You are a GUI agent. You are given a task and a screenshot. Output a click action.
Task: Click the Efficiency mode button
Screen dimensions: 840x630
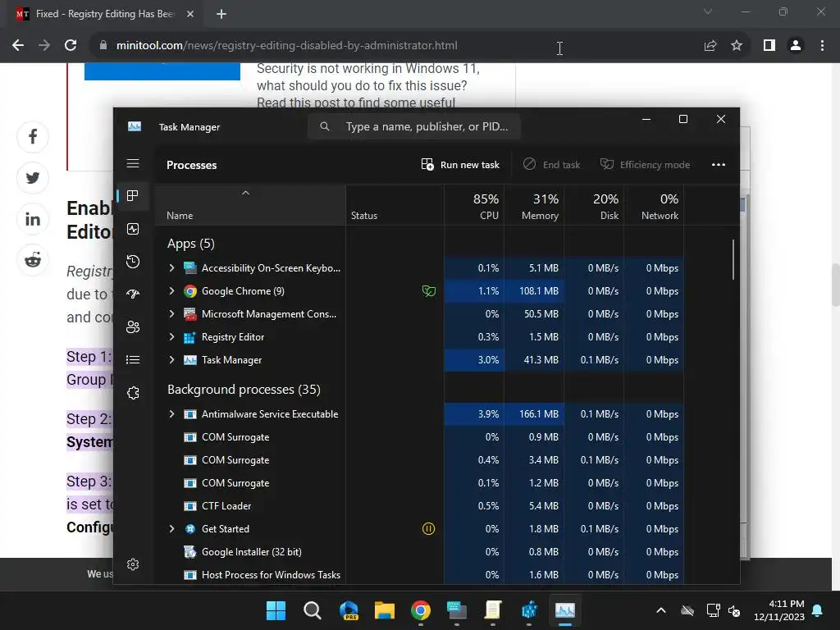pos(645,164)
